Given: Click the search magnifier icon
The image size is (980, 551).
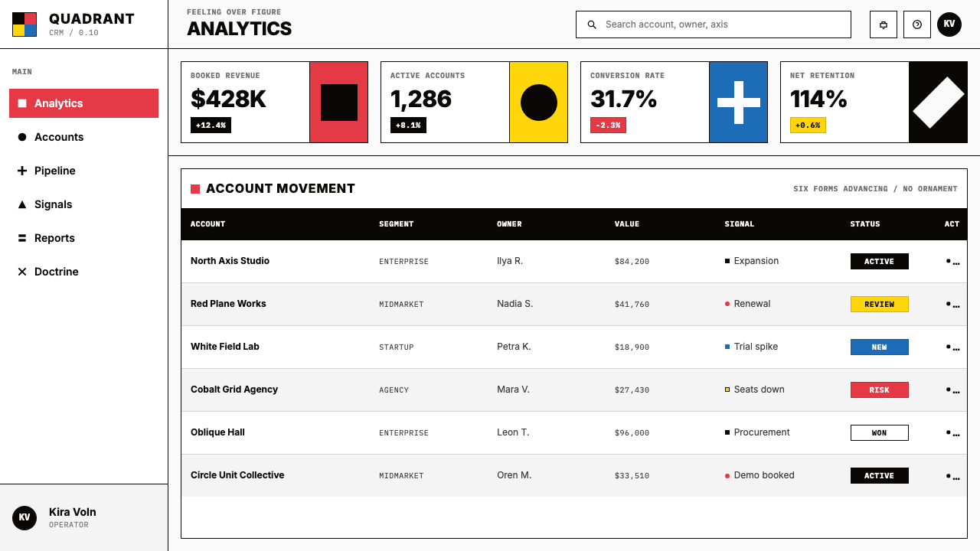Looking at the screenshot, I should [592, 24].
